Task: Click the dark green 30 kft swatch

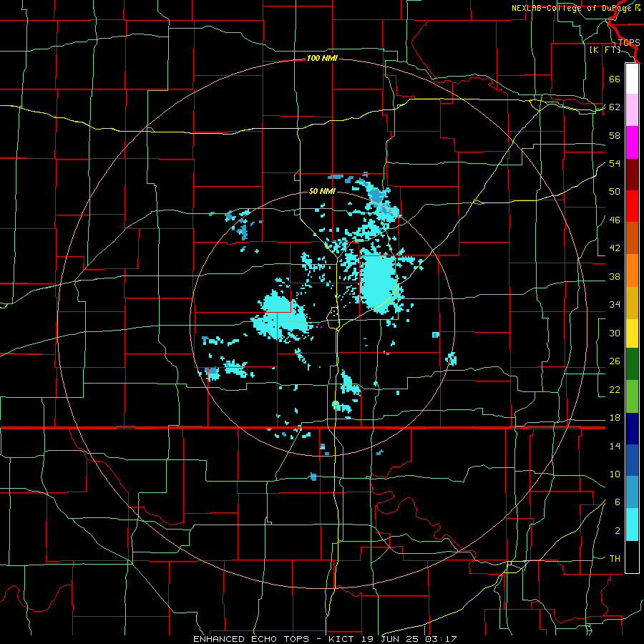Action: pos(632,364)
